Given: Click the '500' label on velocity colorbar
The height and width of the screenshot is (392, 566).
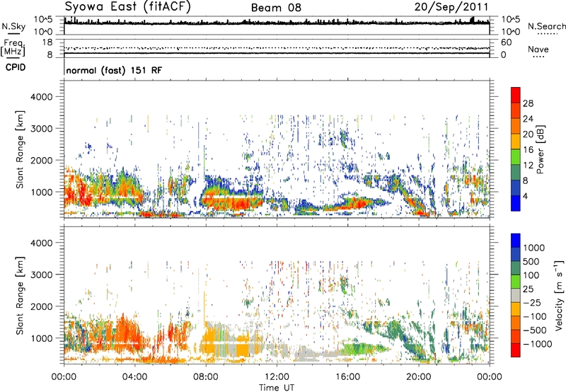Looking at the screenshot, I should 531,262.
